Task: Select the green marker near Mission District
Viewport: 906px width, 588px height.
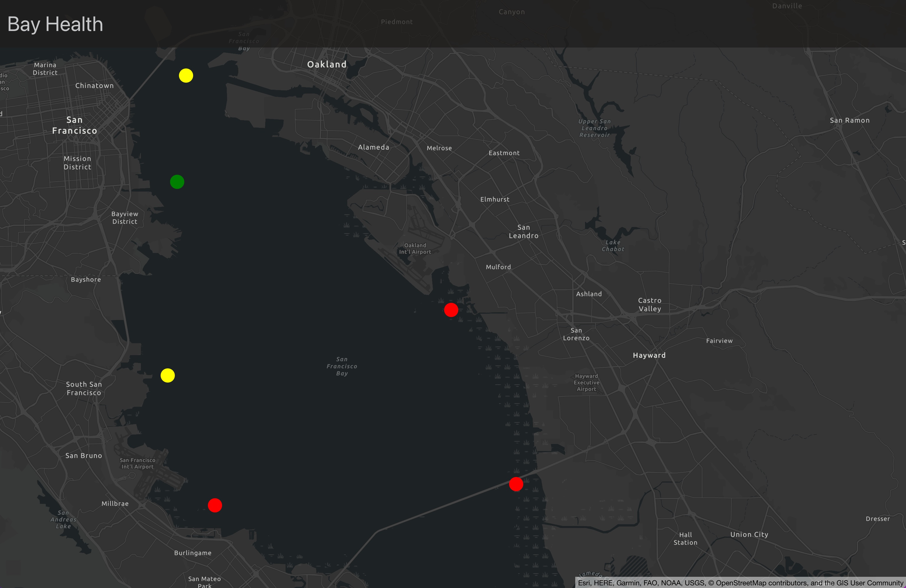Action: tap(177, 182)
